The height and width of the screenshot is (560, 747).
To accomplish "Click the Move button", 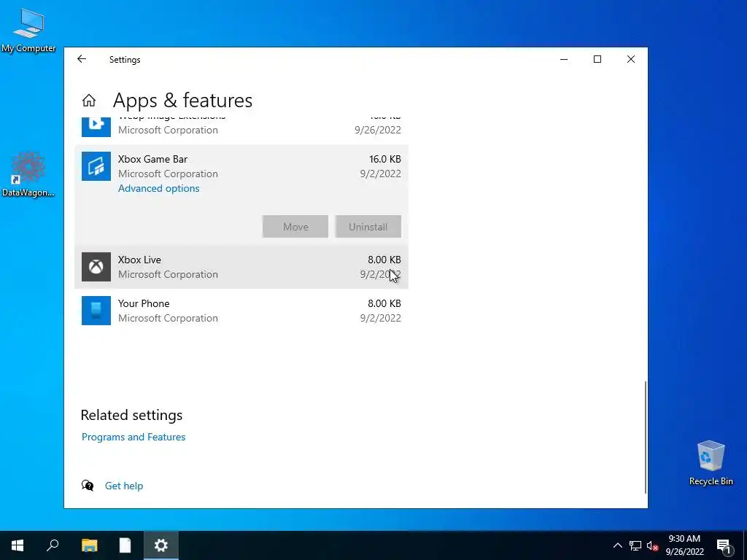I will coord(295,227).
